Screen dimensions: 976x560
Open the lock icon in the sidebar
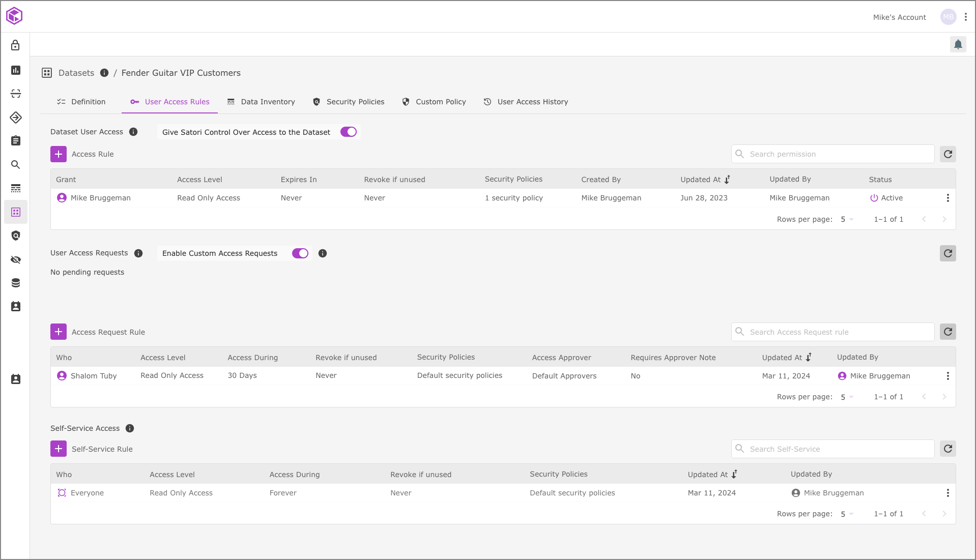point(16,45)
